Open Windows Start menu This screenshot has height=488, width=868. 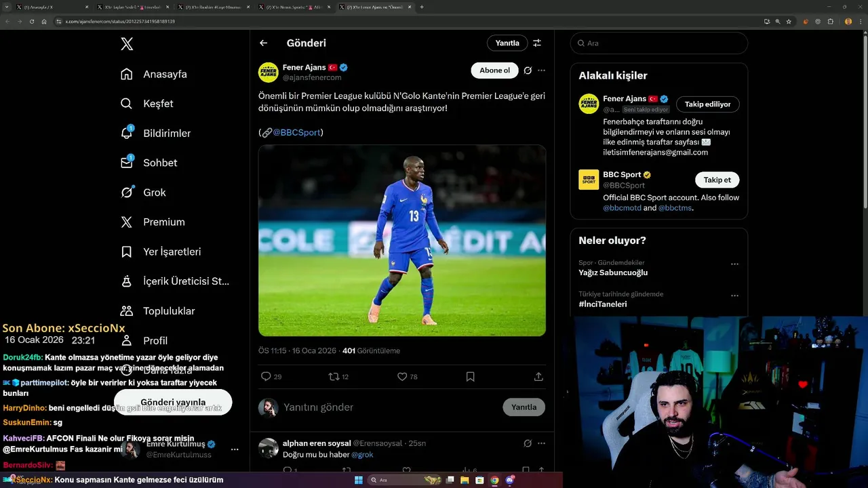click(358, 481)
